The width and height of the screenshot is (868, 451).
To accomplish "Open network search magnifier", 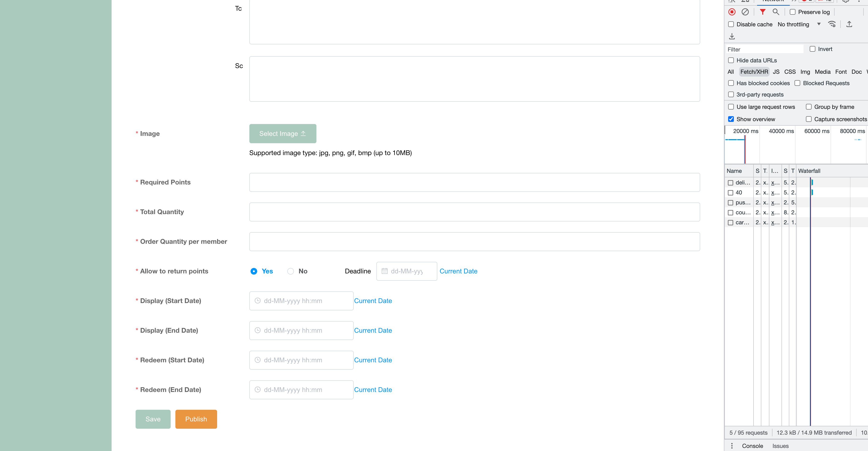I will point(776,12).
